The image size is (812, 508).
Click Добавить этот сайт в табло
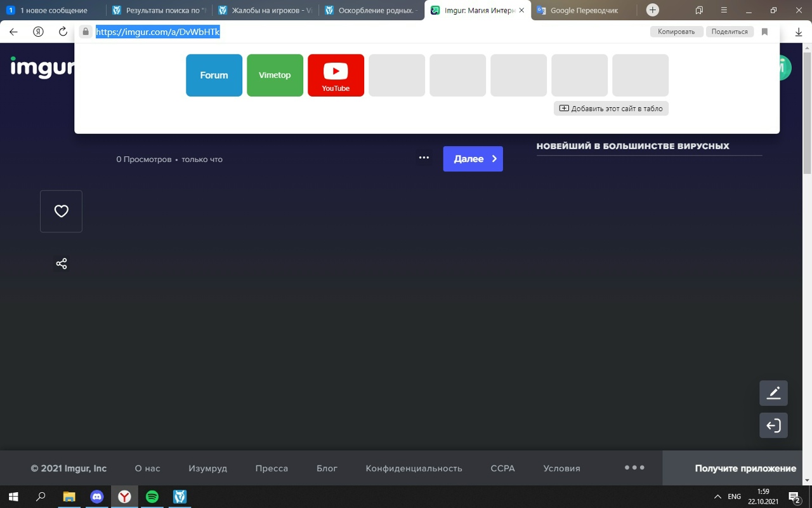(x=610, y=109)
